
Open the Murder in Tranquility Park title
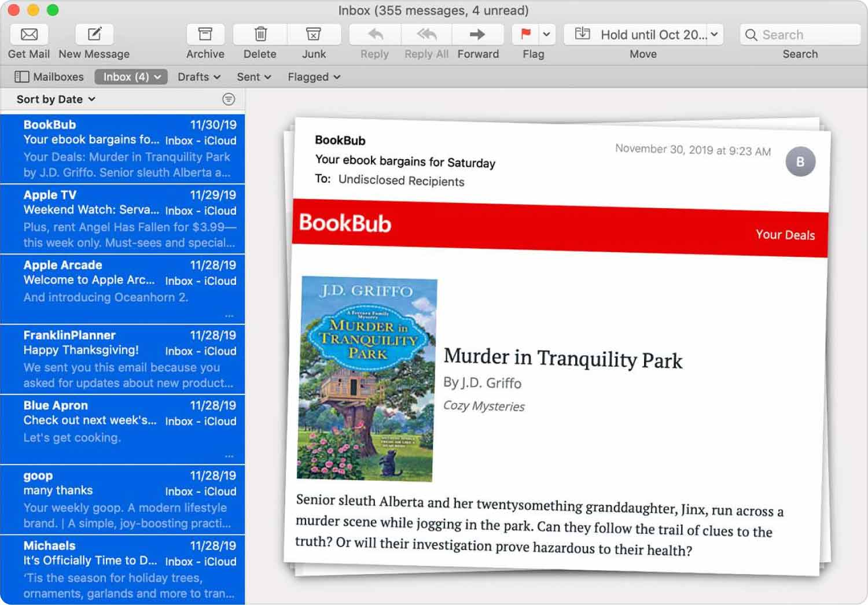(x=562, y=359)
